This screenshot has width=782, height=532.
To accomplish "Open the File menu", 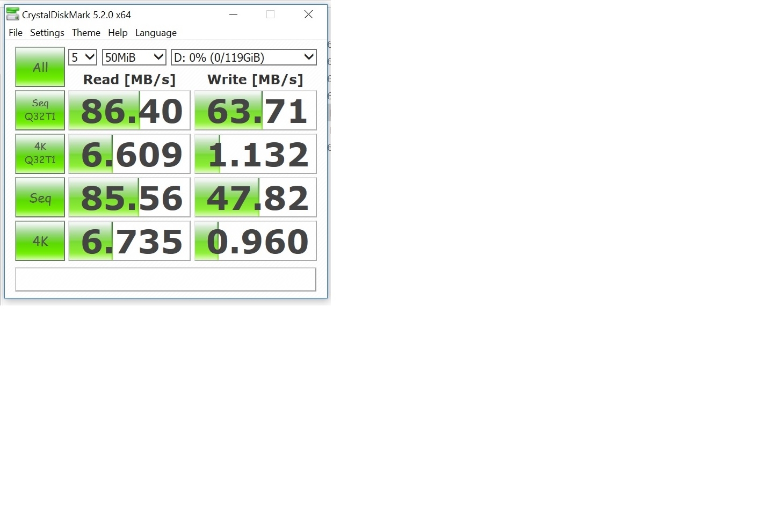I will pyautogui.click(x=16, y=33).
